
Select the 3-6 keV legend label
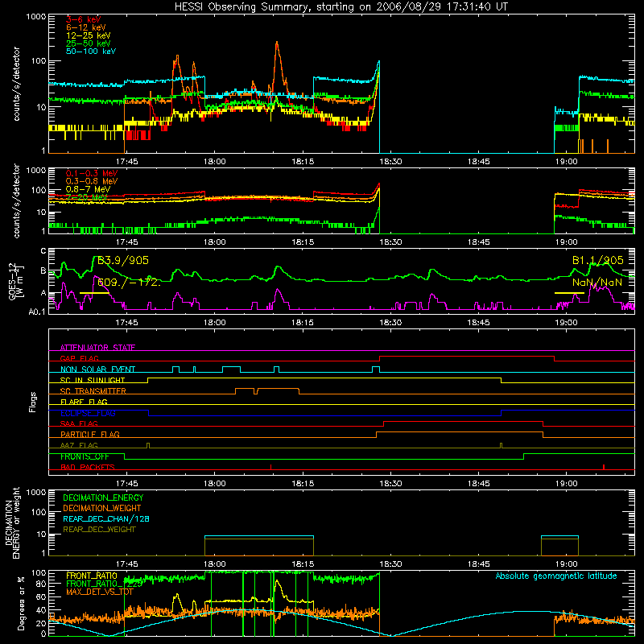coord(84,19)
